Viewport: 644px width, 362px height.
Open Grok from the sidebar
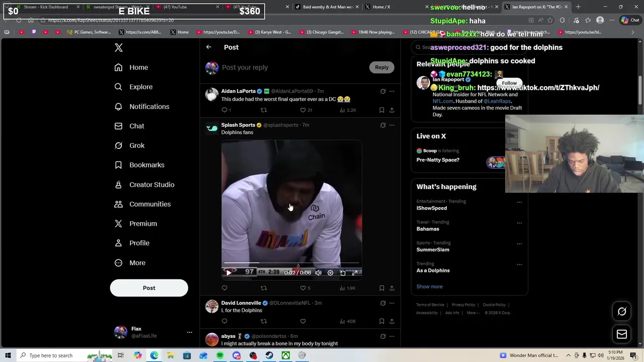click(x=129, y=145)
